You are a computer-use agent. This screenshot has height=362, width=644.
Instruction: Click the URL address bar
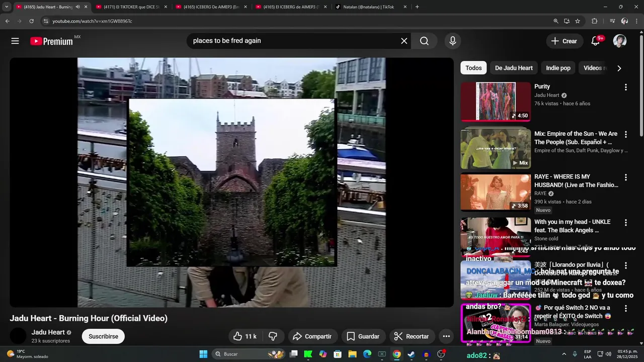click(x=297, y=21)
